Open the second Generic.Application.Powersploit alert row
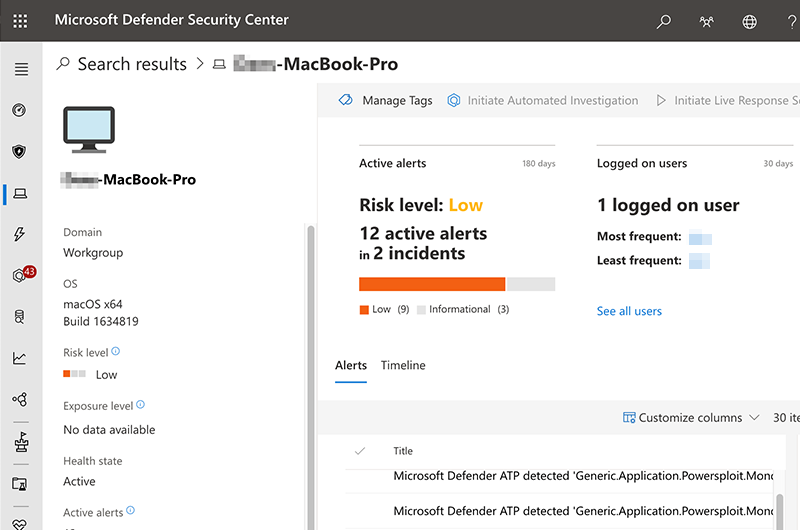 click(x=559, y=511)
